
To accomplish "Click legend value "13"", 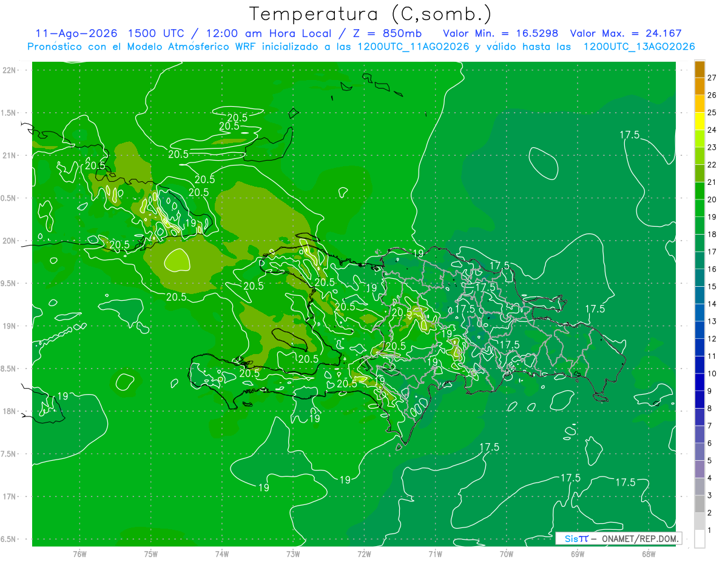I will (x=712, y=321).
